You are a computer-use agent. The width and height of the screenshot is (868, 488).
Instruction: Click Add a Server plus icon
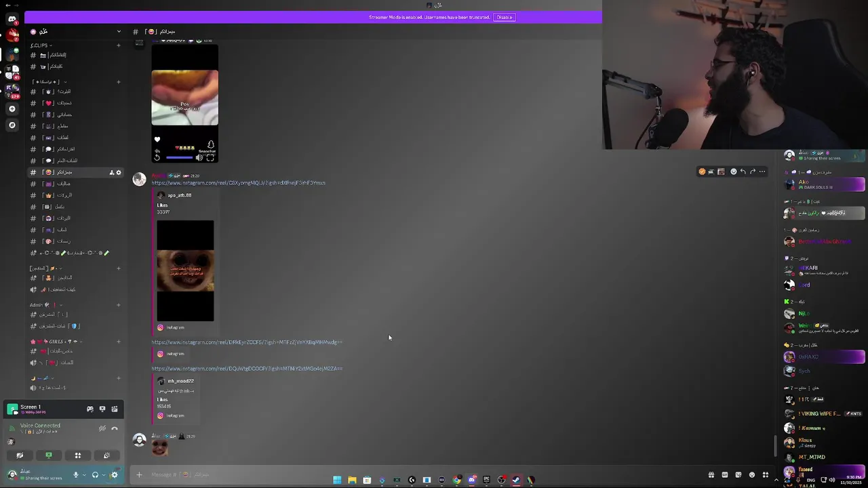pyautogui.click(x=12, y=108)
